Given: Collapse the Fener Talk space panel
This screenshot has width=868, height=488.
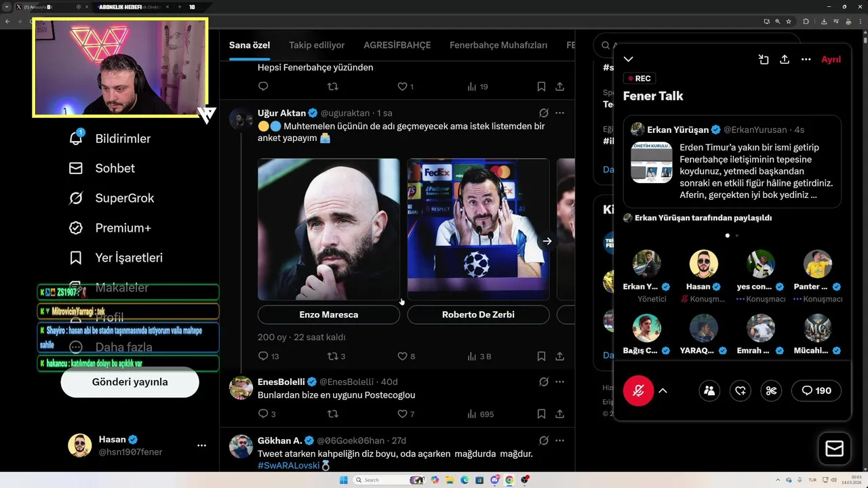Looking at the screenshot, I should point(629,60).
